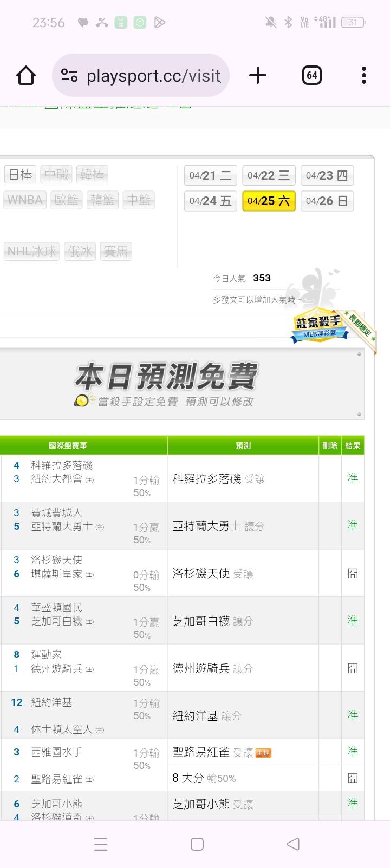Tap team name 西雅圖水手
Image resolution: width=390 pixels, height=868 pixels.
[56, 752]
